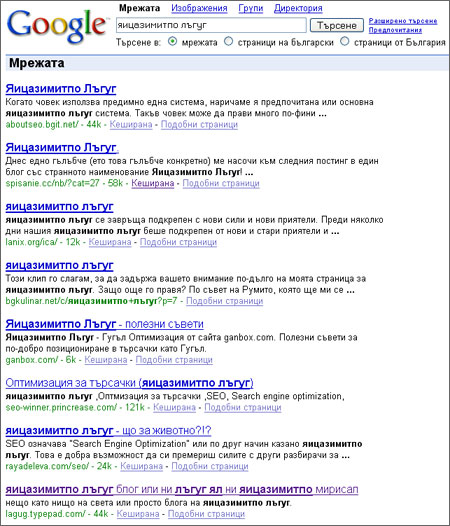This screenshot has height=526, width=450.
Task: Open the Изображения tab
Action: 199,8
